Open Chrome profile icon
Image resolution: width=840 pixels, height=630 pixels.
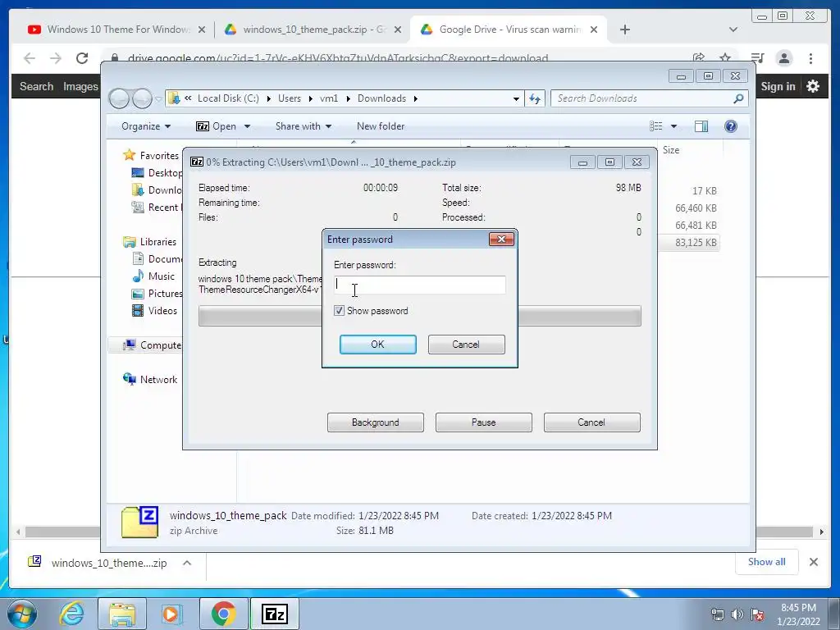[784, 58]
